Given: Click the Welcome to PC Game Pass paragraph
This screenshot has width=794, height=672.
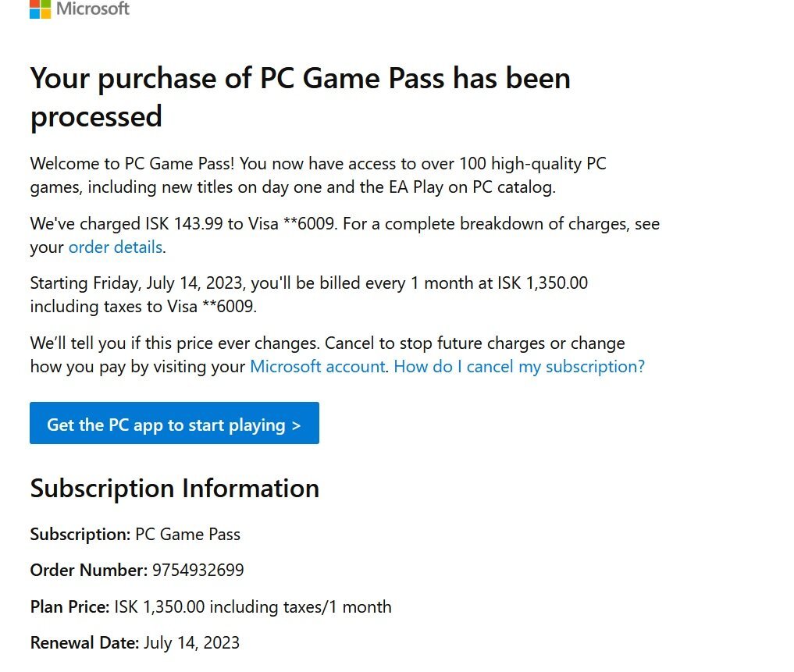Looking at the screenshot, I should click(318, 175).
